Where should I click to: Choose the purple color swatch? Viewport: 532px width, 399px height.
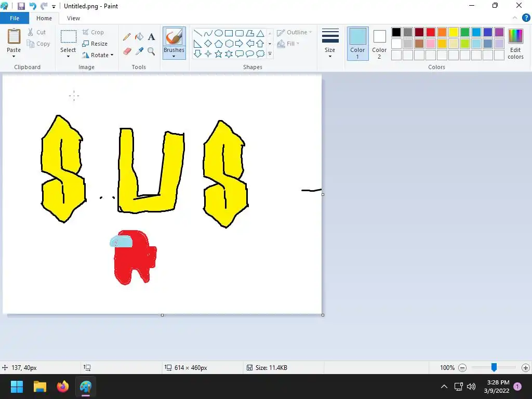499,32
